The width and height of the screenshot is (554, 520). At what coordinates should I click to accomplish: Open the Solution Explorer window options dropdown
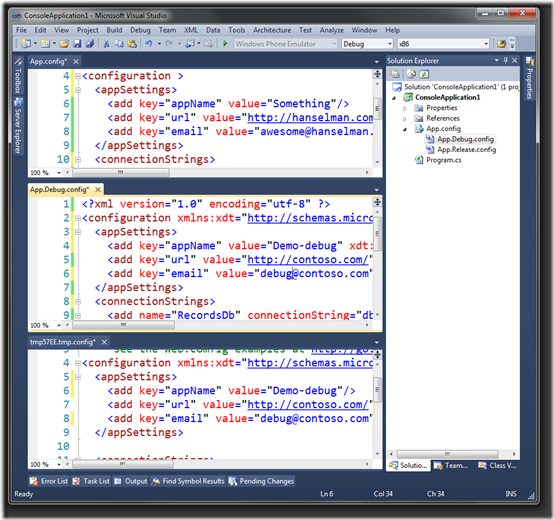pyautogui.click(x=496, y=60)
